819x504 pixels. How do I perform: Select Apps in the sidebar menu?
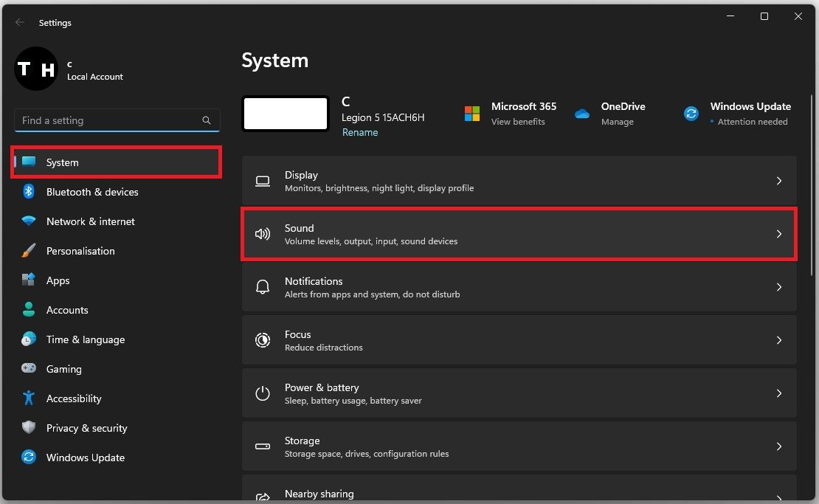pyautogui.click(x=58, y=280)
